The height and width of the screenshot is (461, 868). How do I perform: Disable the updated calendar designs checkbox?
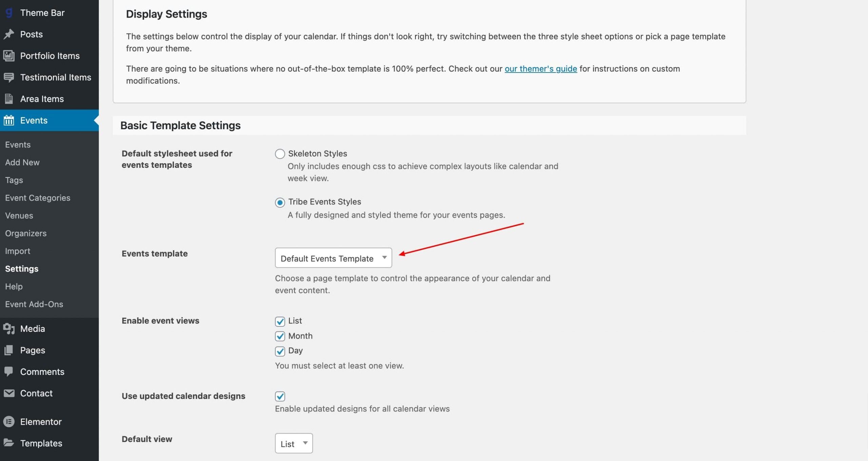280,396
